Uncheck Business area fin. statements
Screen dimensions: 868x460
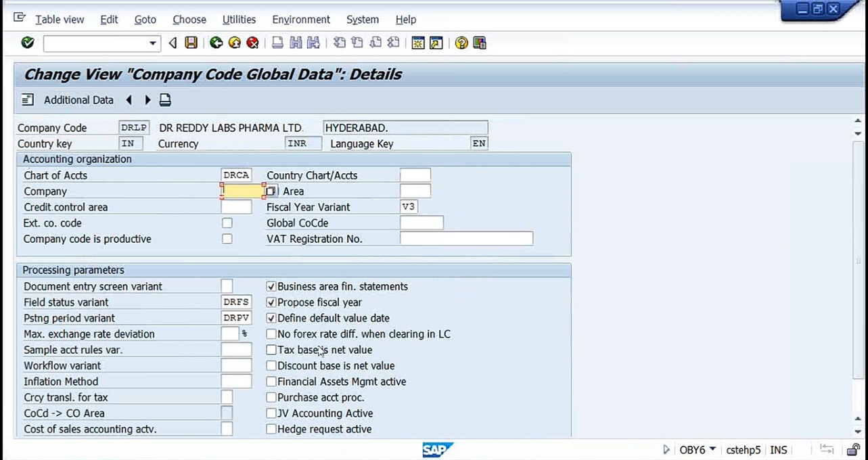(271, 286)
